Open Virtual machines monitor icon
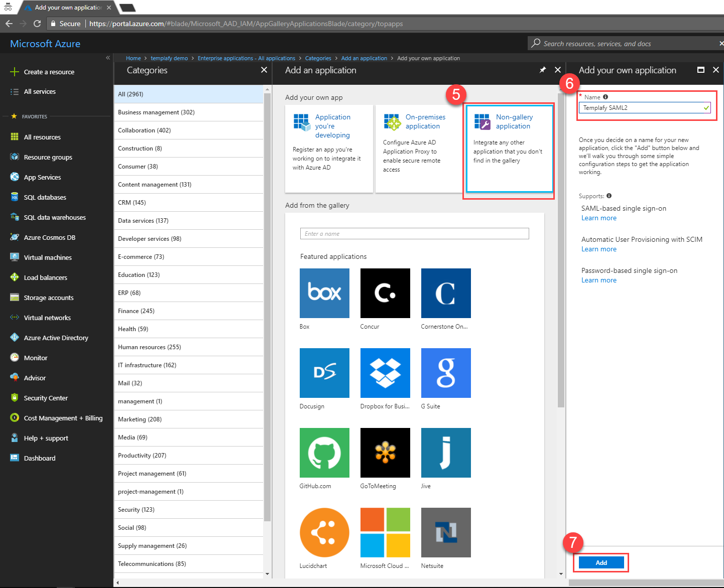Viewport: 724px width, 588px height. click(x=15, y=257)
